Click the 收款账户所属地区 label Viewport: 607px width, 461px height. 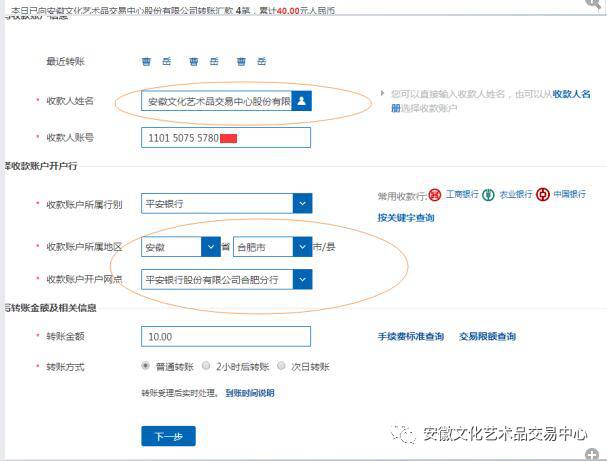pos(84,247)
